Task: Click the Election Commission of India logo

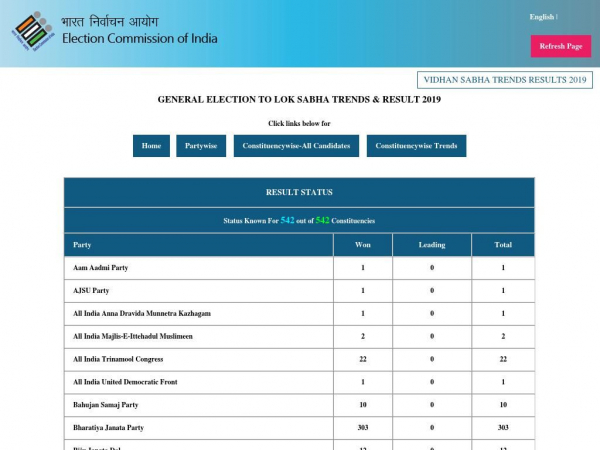Action: pos(34,31)
